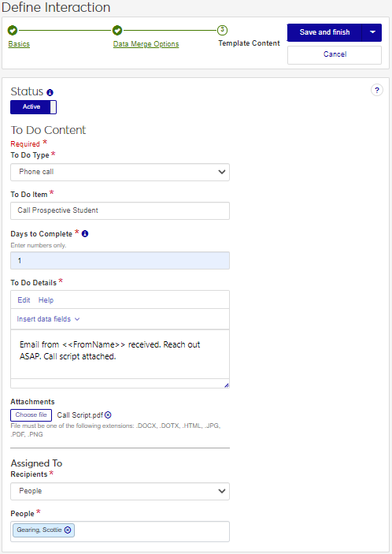Viewport: 392px width, 554px height.
Task: Go to the Basics step link
Action: [x=19, y=44]
